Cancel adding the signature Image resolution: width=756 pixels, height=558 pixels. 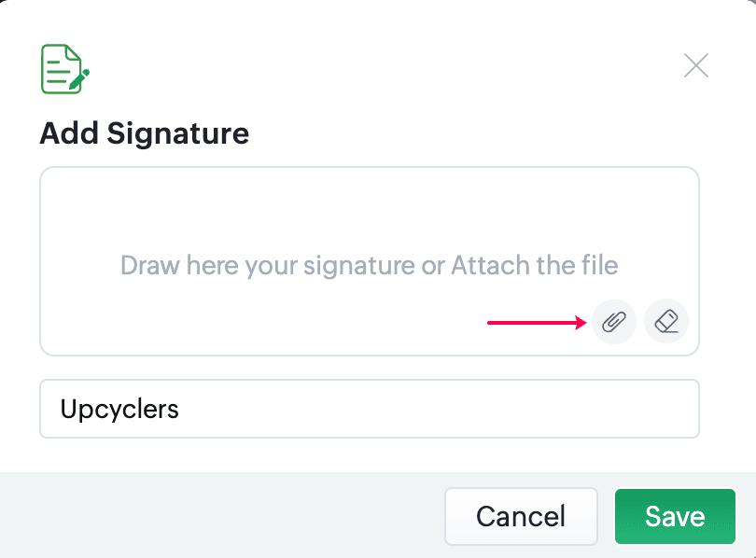coord(521,516)
